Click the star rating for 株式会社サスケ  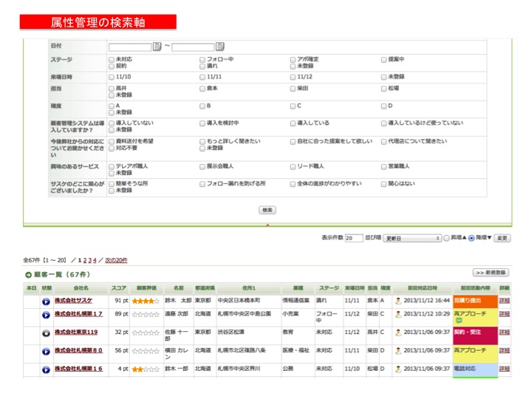pos(146,301)
